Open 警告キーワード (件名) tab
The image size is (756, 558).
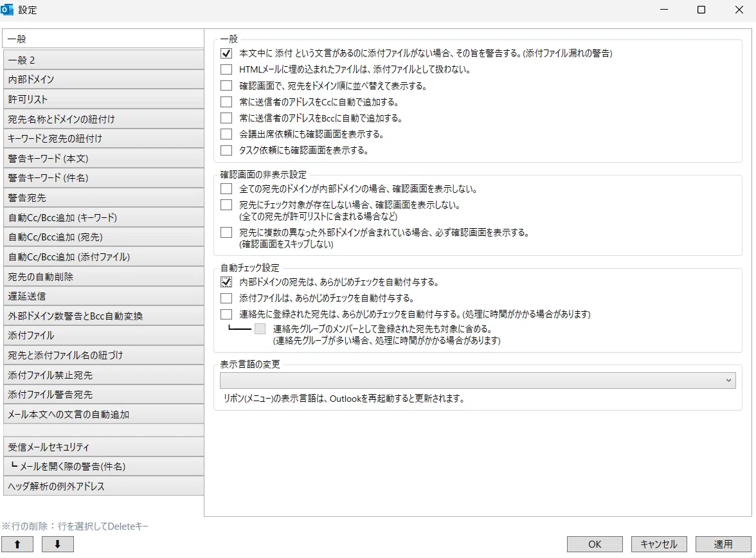point(103,178)
